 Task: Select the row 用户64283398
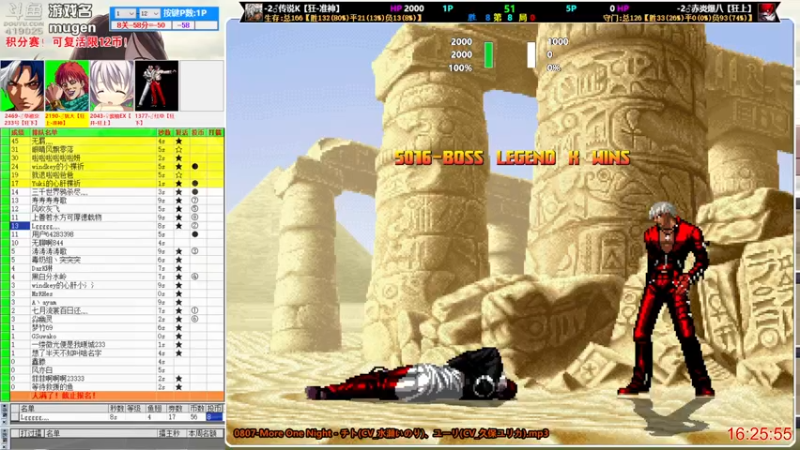[117, 234]
